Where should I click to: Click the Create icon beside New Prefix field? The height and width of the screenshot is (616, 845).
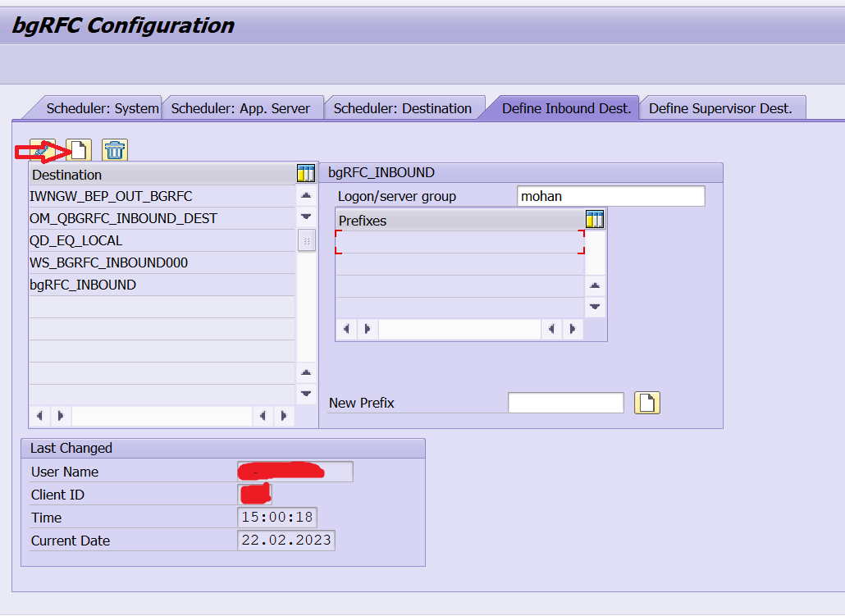(646, 402)
